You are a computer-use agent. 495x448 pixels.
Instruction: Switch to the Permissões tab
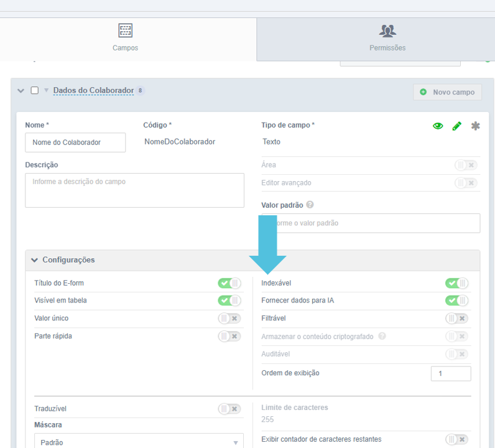[387, 47]
